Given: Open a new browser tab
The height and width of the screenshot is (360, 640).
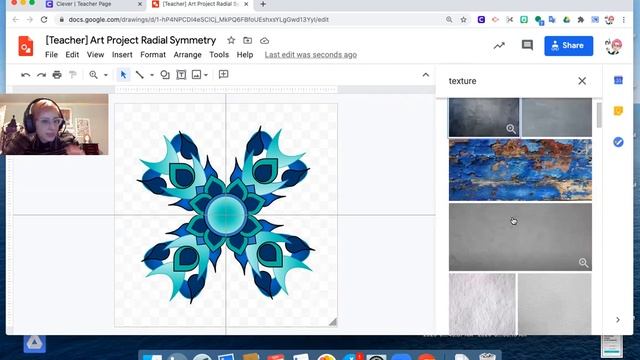Looking at the screenshot, I should tap(263, 4).
